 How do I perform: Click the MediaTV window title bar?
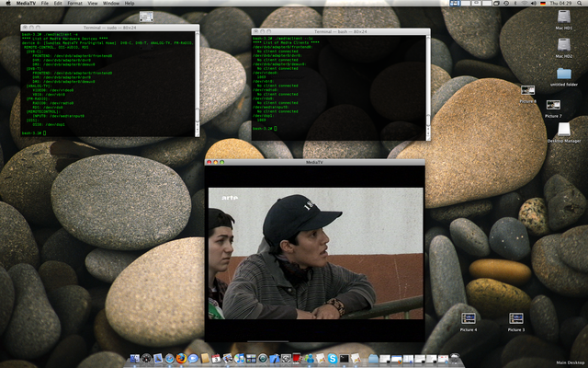314,162
